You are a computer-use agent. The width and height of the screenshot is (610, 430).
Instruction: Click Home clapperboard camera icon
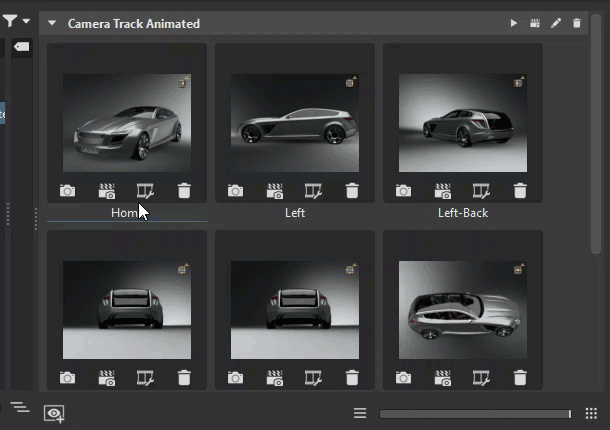[x=107, y=191]
